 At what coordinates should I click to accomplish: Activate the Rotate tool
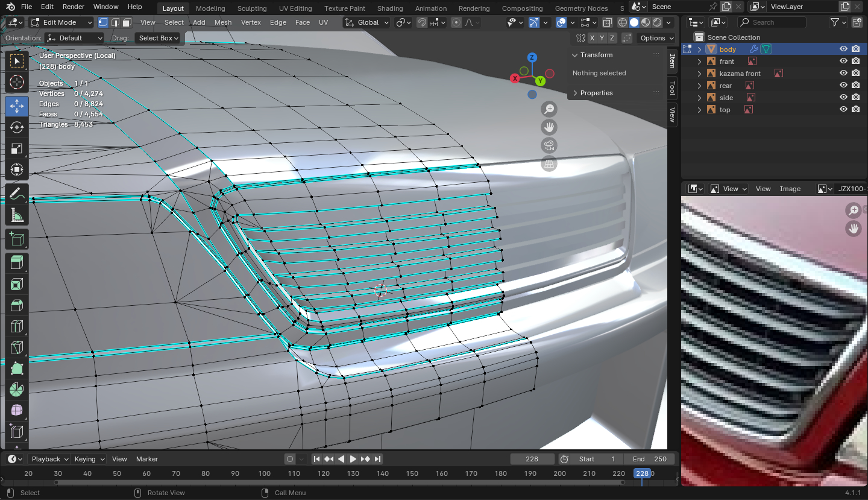17,127
